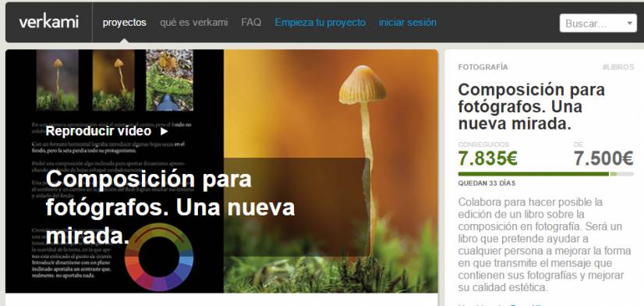Click the first mushroom thumbnail in the banner
The height and width of the screenshot is (306, 644).
tap(58, 80)
